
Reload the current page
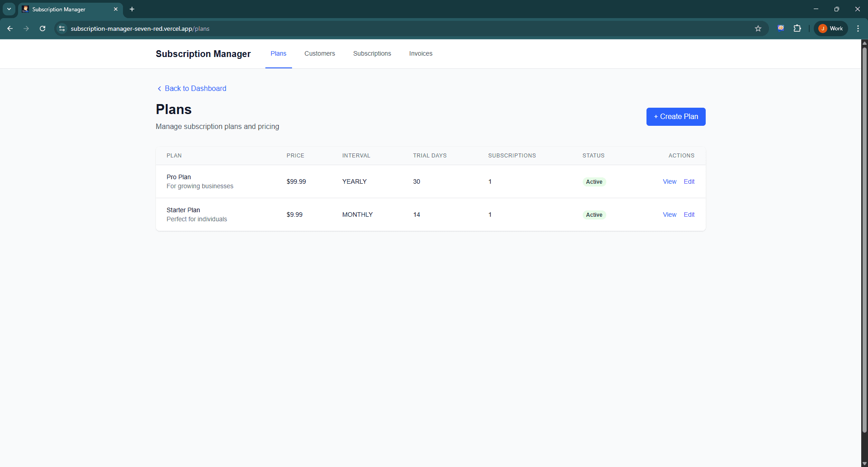click(42, 28)
